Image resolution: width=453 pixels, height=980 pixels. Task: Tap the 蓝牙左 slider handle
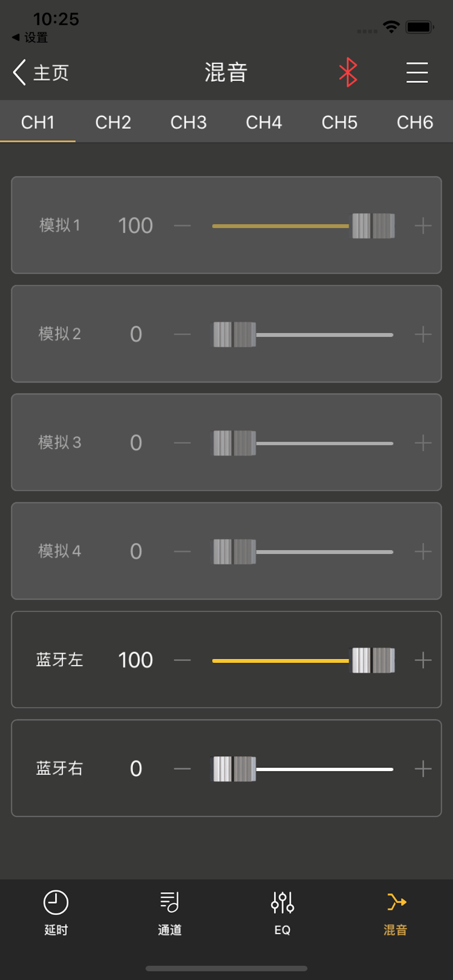tap(373, 660)
